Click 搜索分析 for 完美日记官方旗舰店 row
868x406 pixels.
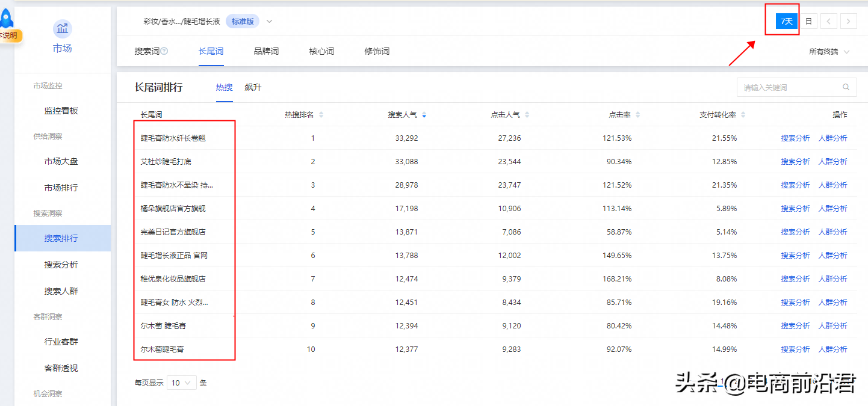click(x=795, y=232)
